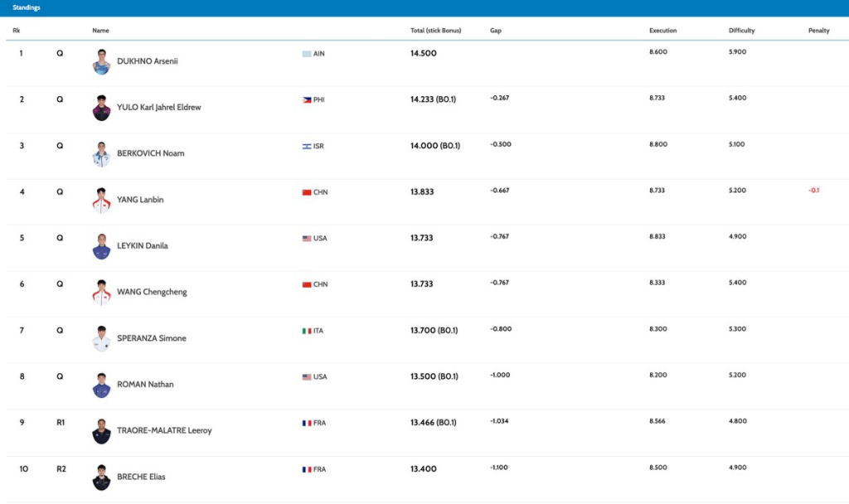Click the Execution column header
Viewport: 849px width, 504px height.
(x=662, y=31)
